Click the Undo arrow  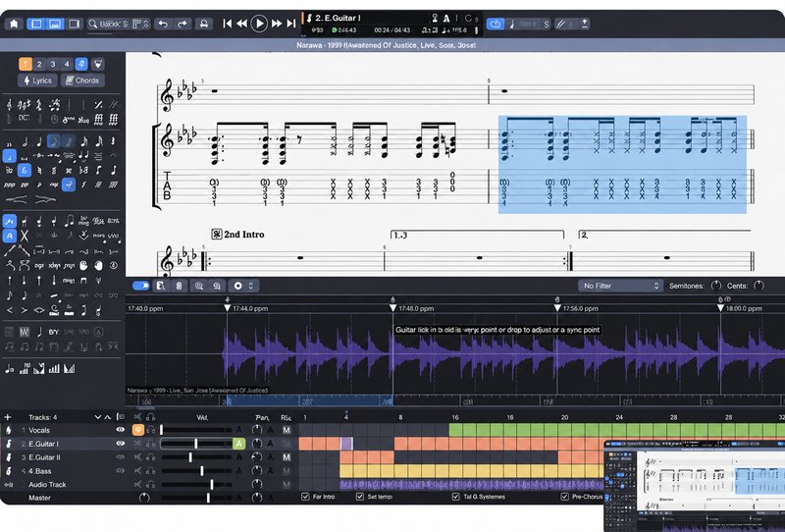[x=163, y=24]
